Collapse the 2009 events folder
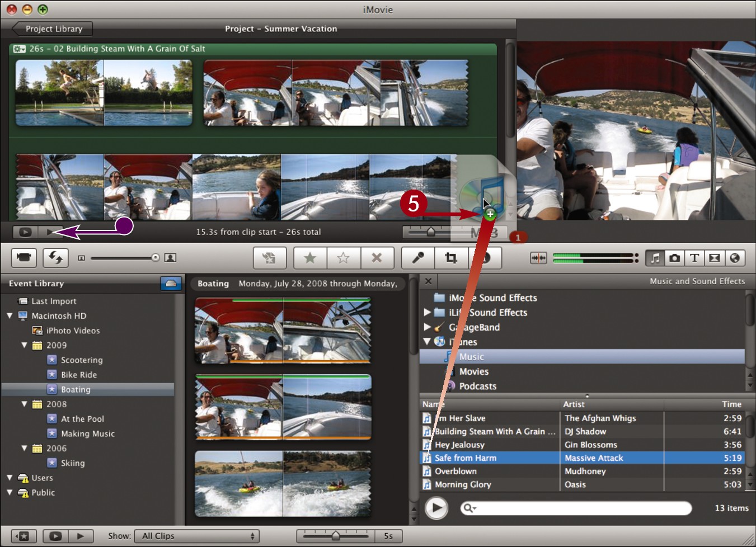The image size is (756, 547). (24, 345)
